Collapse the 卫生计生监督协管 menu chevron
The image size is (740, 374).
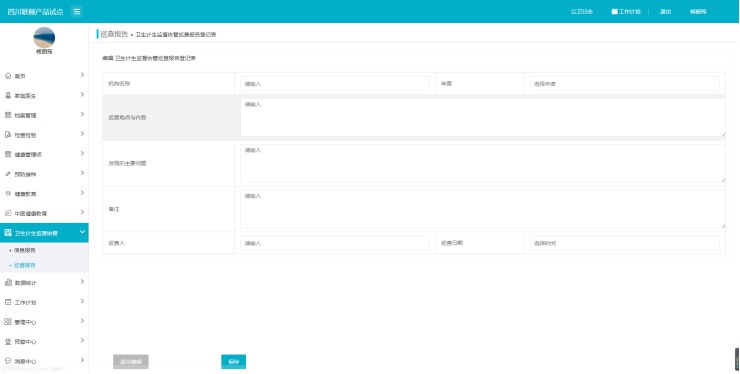pyautogui.click(x=82, y=232)
